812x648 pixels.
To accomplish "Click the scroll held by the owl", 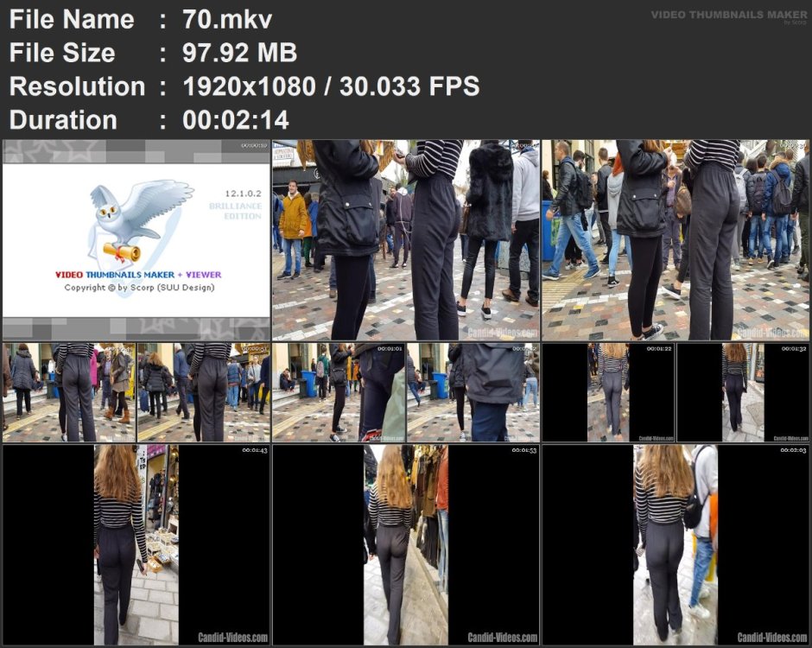I will pos(122,252).
